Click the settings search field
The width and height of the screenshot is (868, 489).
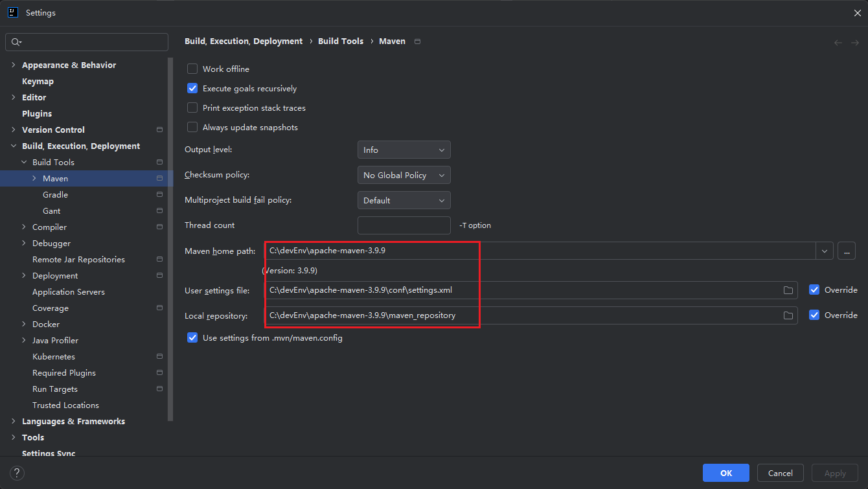[87, 42]
